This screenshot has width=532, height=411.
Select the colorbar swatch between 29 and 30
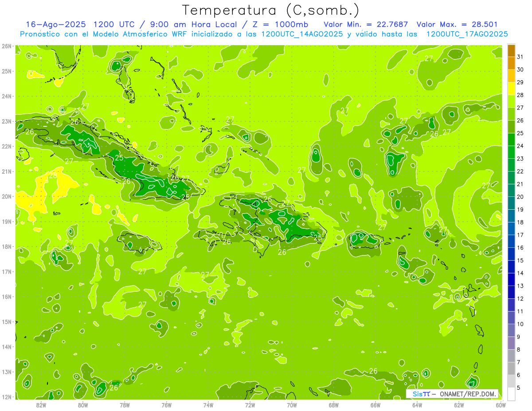click(x=511, y=76)
